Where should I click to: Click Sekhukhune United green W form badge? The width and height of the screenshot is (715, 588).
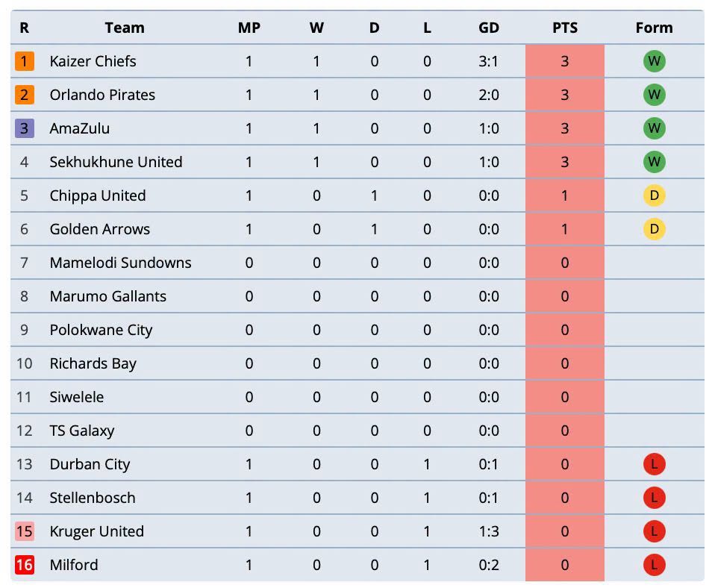654,162
